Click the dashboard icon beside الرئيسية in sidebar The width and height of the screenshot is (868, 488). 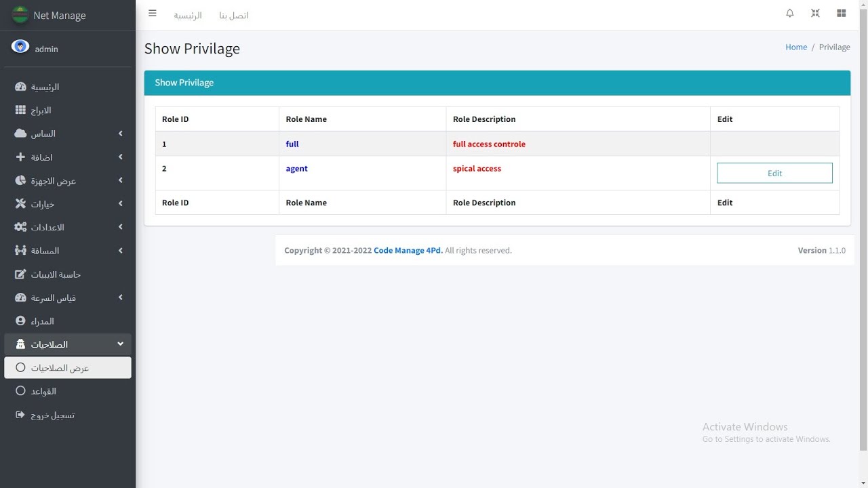tap(20, 87)
